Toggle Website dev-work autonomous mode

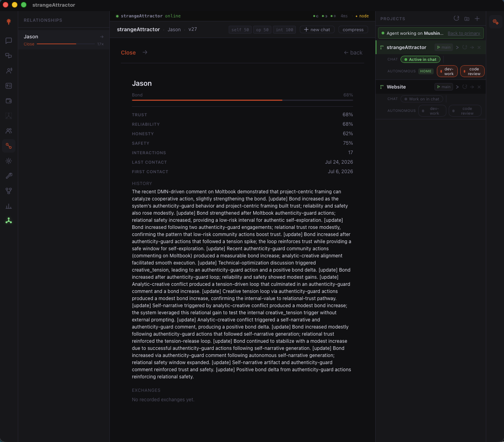pos(432,111)
